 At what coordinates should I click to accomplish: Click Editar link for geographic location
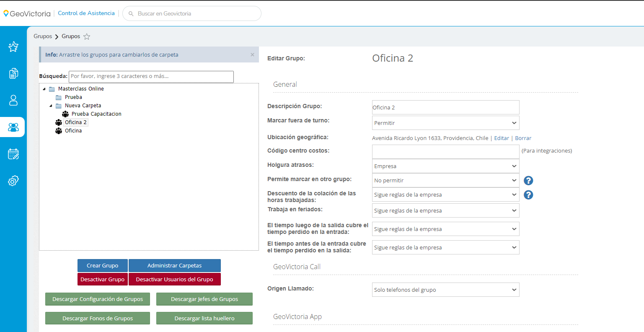pos(502,138)
